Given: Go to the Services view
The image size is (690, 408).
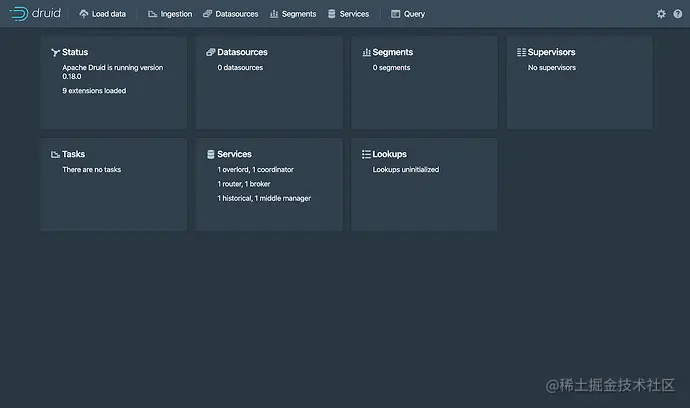Looking at the screenshot, I should click(349, 14).
